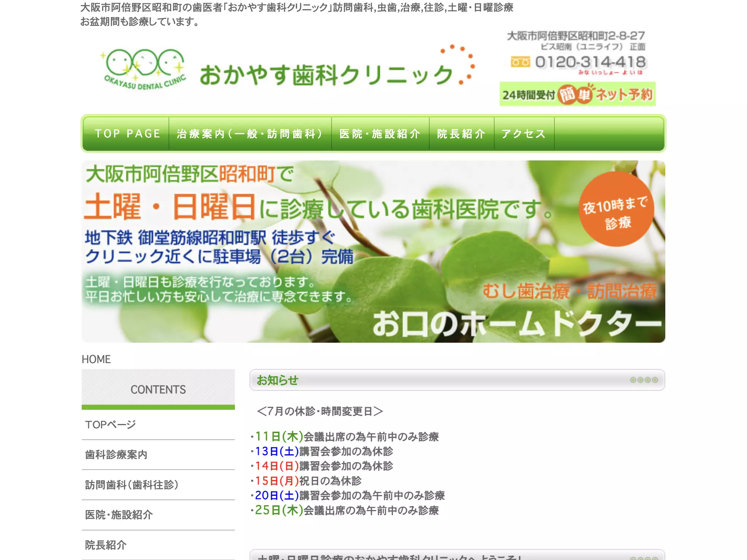Screen dimensions: 747x560
Task: Open the 24時間受付 簡単ネット予約 banner
Action: tap(577, 94)
